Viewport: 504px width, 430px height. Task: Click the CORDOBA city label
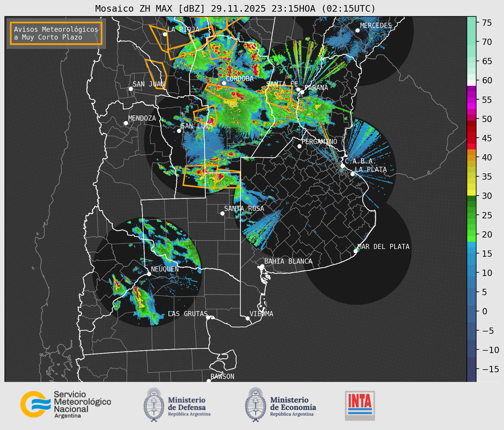point(240,79)
